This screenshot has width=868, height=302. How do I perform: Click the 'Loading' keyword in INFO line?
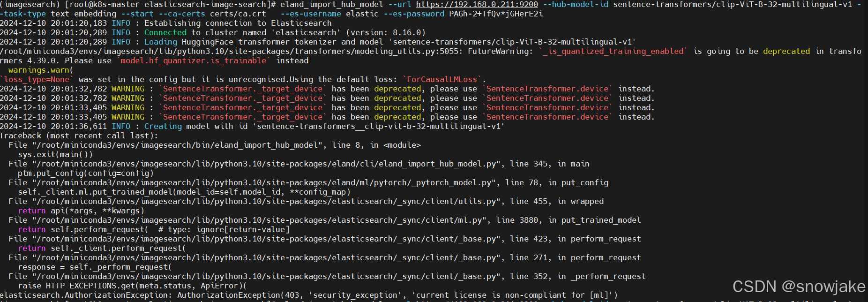click(161, 42)
